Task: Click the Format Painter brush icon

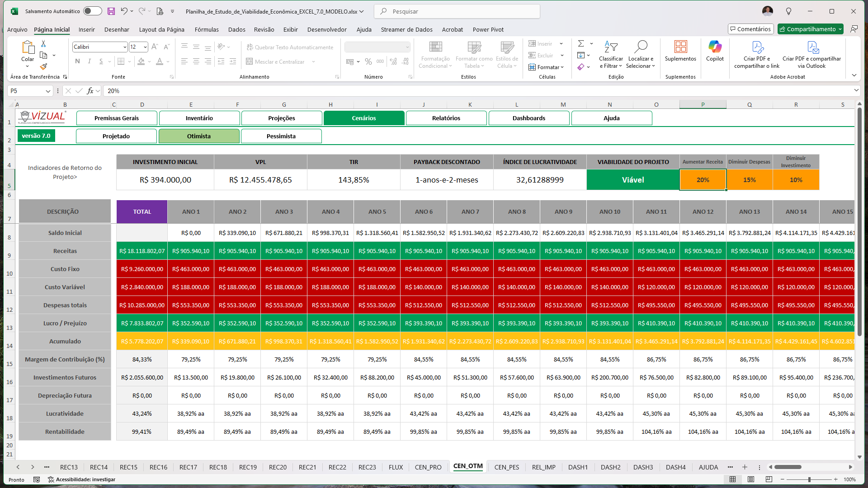Action: (43, 66)
